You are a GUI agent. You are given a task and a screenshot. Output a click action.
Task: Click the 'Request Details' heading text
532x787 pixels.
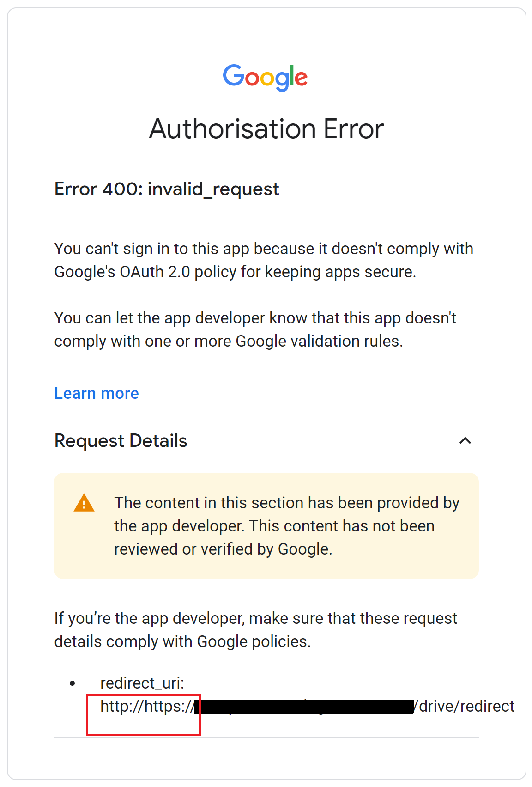[121, 441]
